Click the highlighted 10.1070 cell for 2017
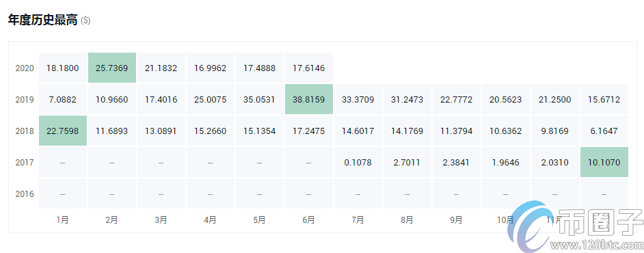 coord(604,162)
